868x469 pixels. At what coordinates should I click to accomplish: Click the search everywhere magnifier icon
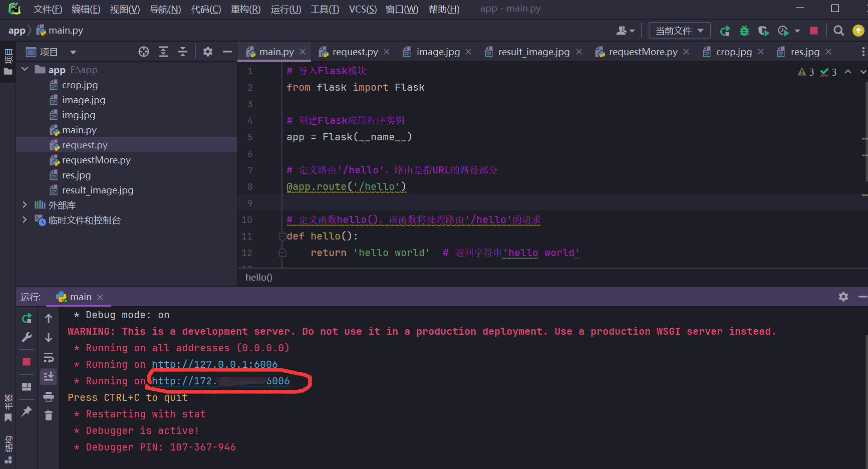[x=838, y=31]
